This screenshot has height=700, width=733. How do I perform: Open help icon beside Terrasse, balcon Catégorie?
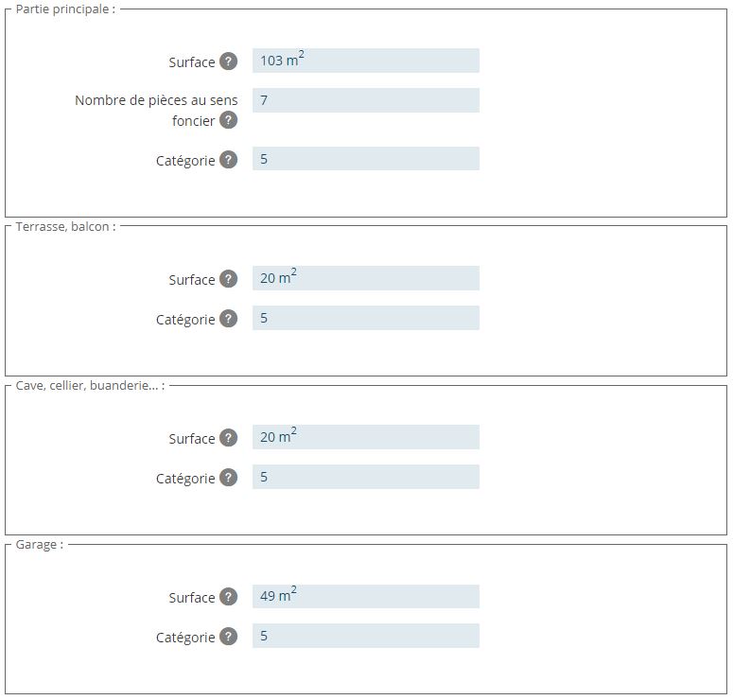point(228,319)
